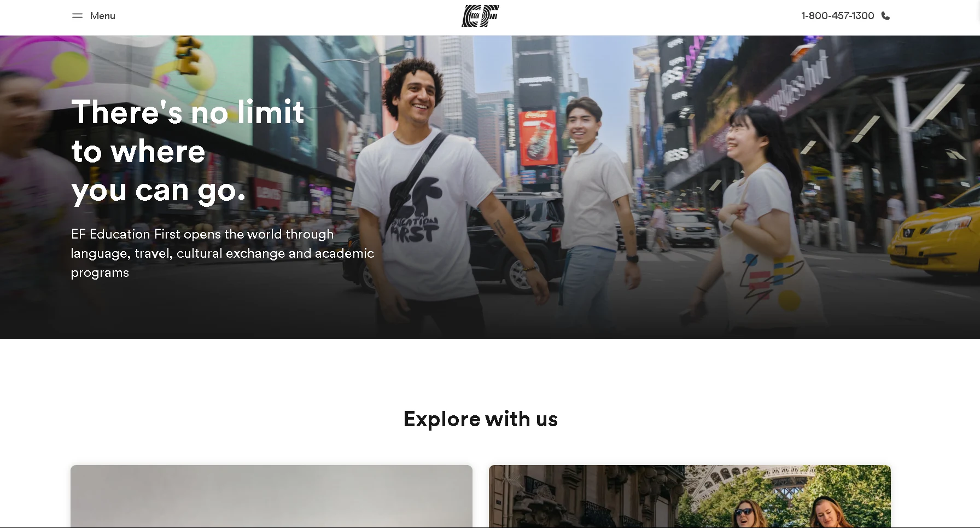Click the yellow traffic light at top
980x528 pixels.
point(188,54)
